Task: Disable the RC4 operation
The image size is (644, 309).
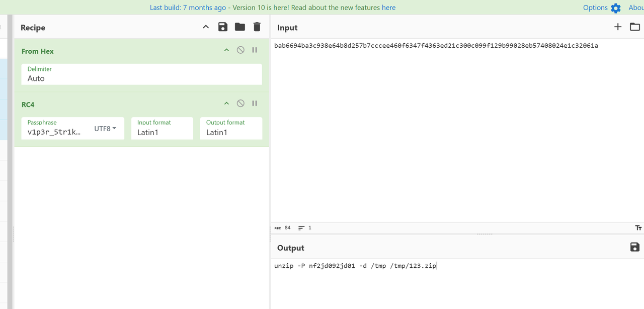Action: pos(240,104)
